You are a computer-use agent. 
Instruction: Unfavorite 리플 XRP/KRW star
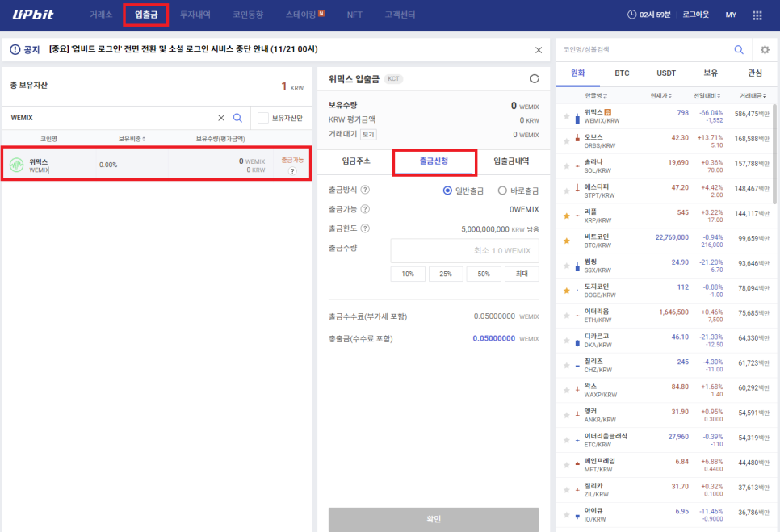(566, 216)
